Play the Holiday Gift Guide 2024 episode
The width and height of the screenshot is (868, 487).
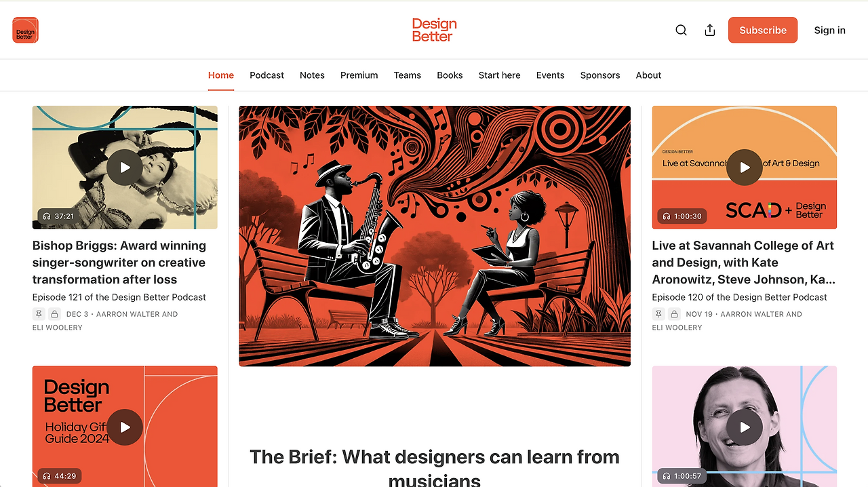tap(125, 427)
